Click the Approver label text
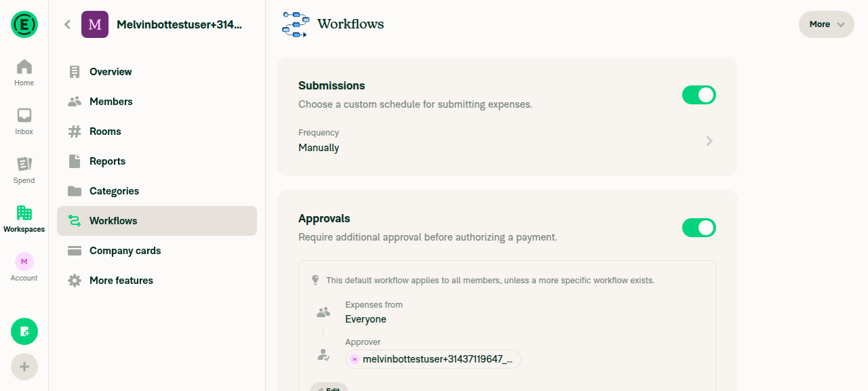The height and width of the screenshot is (391, 868). coord(363,342)
